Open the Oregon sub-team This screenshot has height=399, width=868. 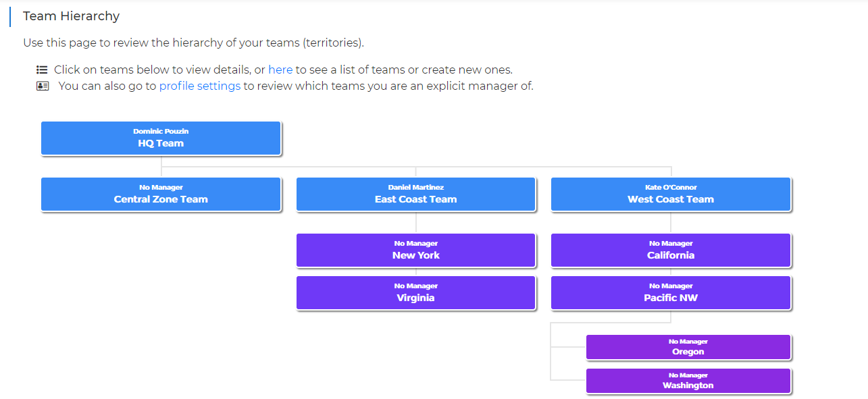[688, 347]
